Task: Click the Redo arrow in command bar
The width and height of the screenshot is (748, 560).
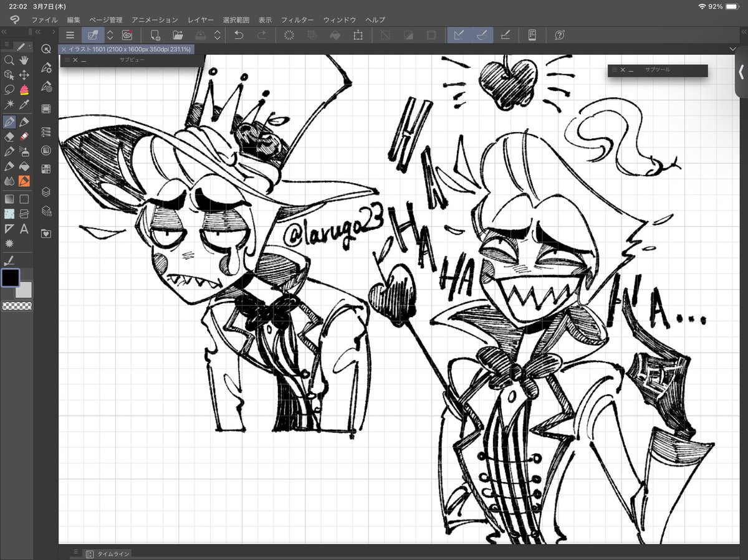Action: [262, 36]
